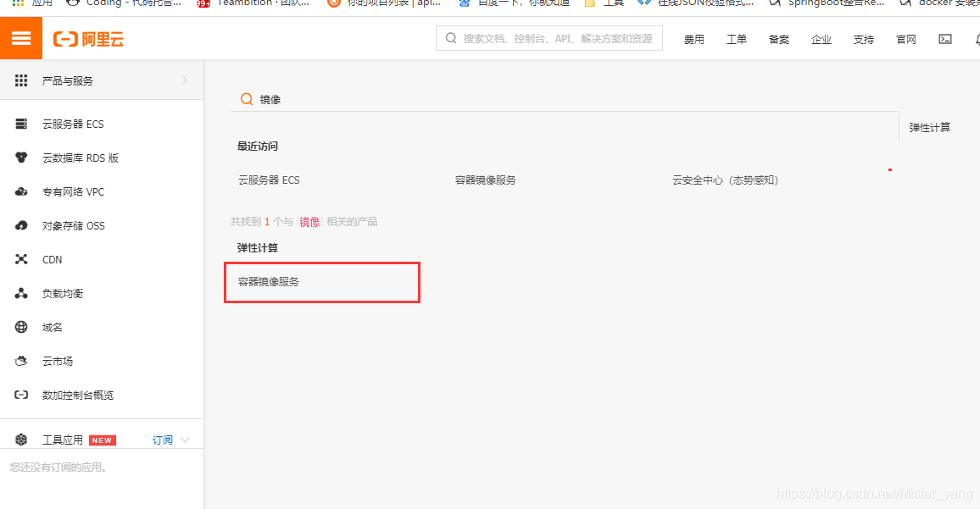Click the 对象存储 OSS icon
Screen dimensions: 980x509
click(x=21, y=225)
